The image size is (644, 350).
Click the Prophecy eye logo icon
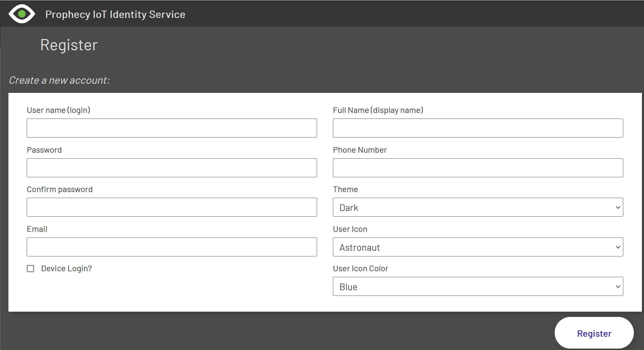point(22,14)
